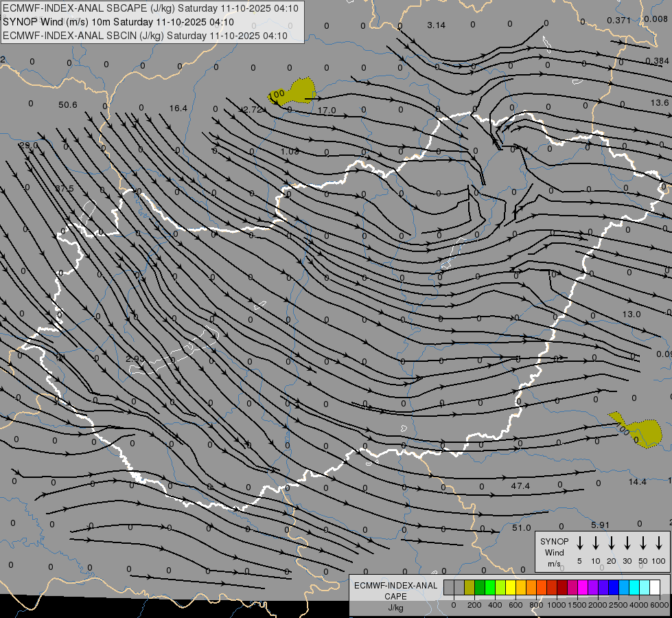The height and width of the screenshot is (618, 672).
Task: Select the SBCAPE title line
Action: click(150, 8)
